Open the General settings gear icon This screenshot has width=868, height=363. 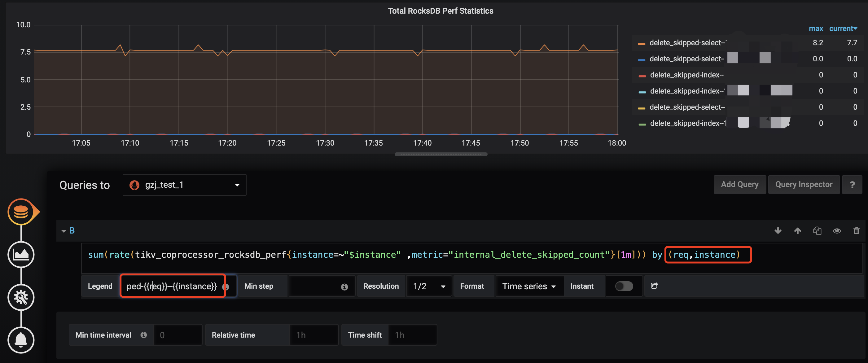click(x=21, y=297)
